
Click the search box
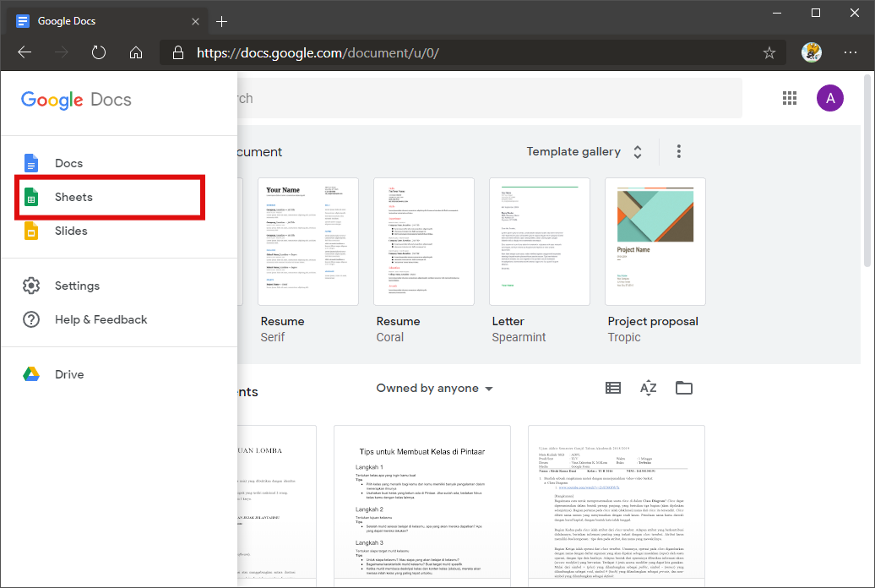pos(489,98)
